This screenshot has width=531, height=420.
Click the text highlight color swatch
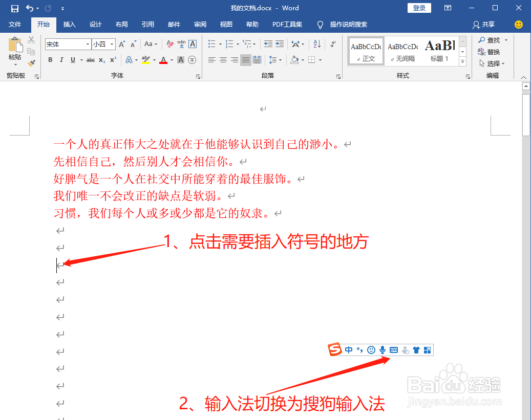click(x=145, y=60)
